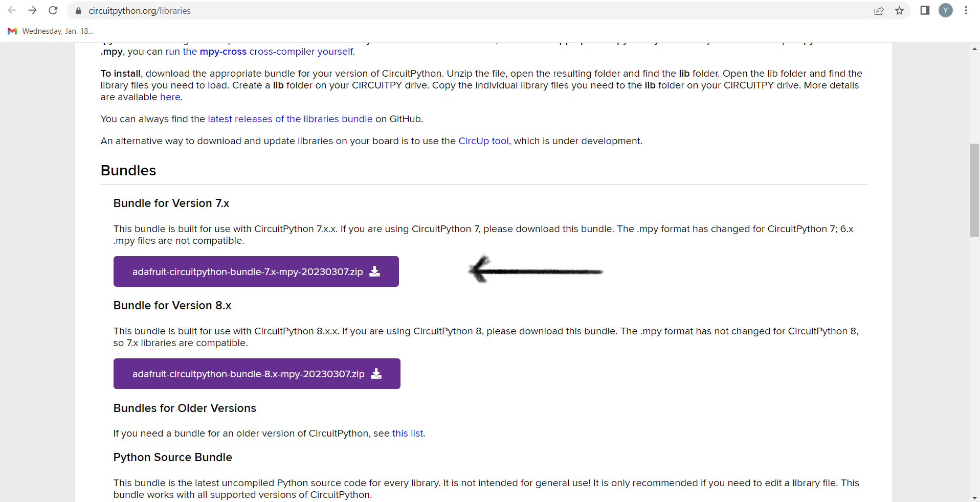
Task: Open the 'run the mpy-cross cross-compiler yourself' link
Action: pos(259,51)
